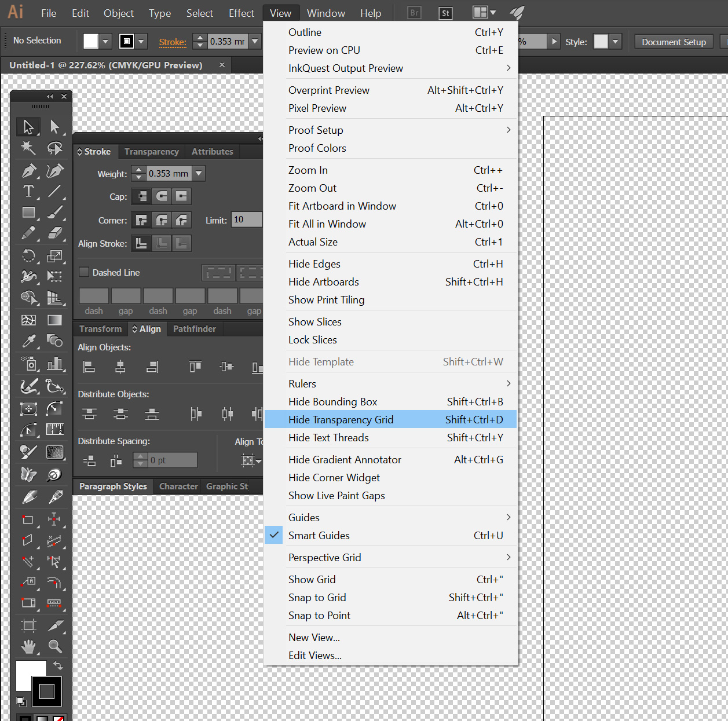
Task: Click Vertical Distribute Top icon
Action: click(x=89, y=413)
